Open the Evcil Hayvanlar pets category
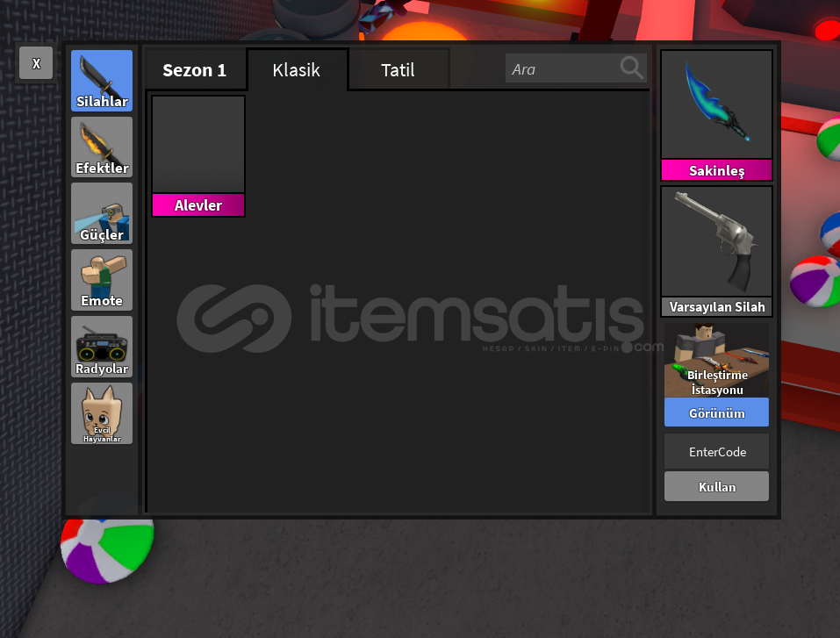Image resolution: width=840 pixels, height=638 pixels. pyautogui.click(x=102, y=413)
